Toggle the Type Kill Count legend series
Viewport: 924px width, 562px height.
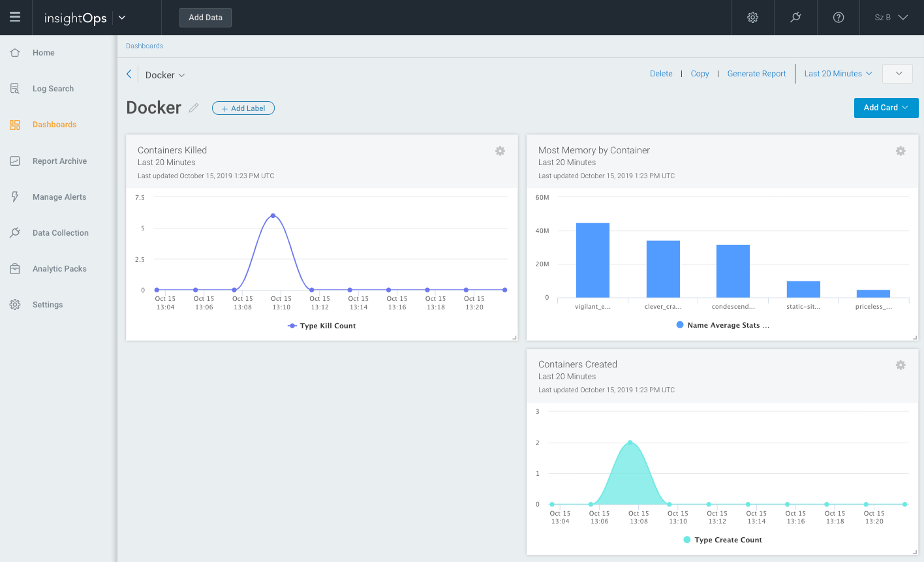[x=322, y=326]
